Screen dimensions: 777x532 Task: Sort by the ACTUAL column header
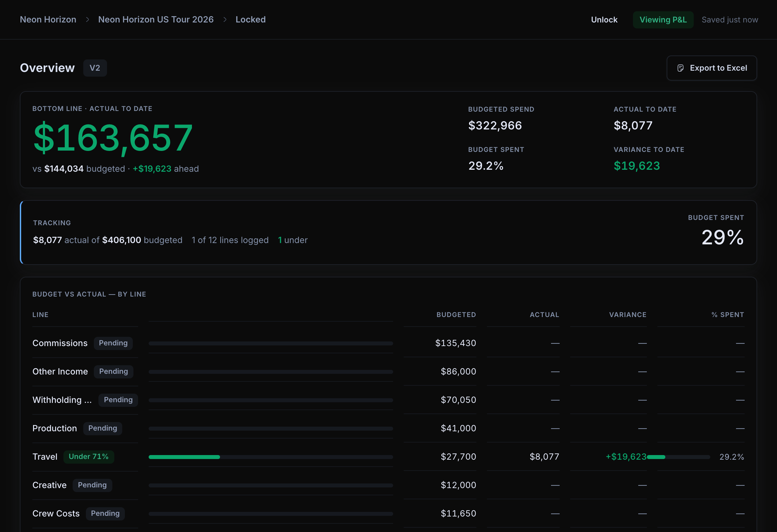click(544, 315)
